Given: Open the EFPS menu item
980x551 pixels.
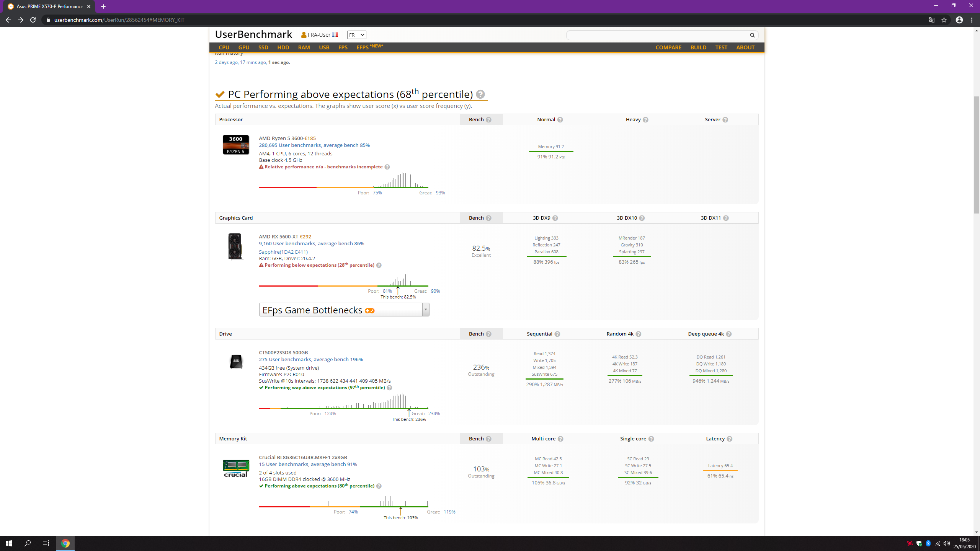Looking at the screenshot, I should click(x=369, y=47).
